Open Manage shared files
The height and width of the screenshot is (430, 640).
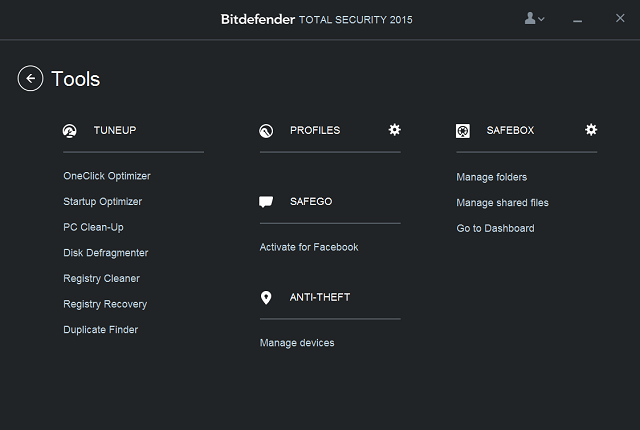(x=502, y=203)
